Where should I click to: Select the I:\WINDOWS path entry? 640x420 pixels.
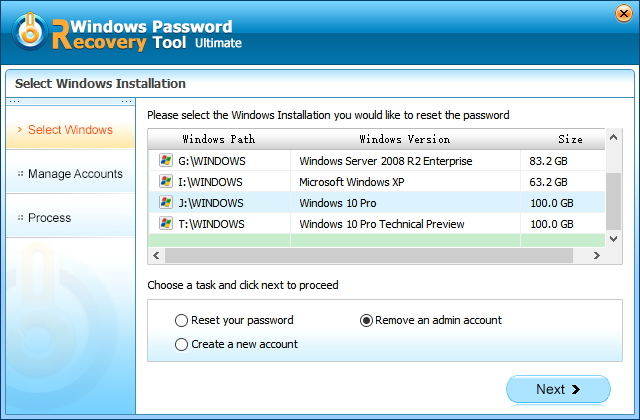click(x=211, y=182)
